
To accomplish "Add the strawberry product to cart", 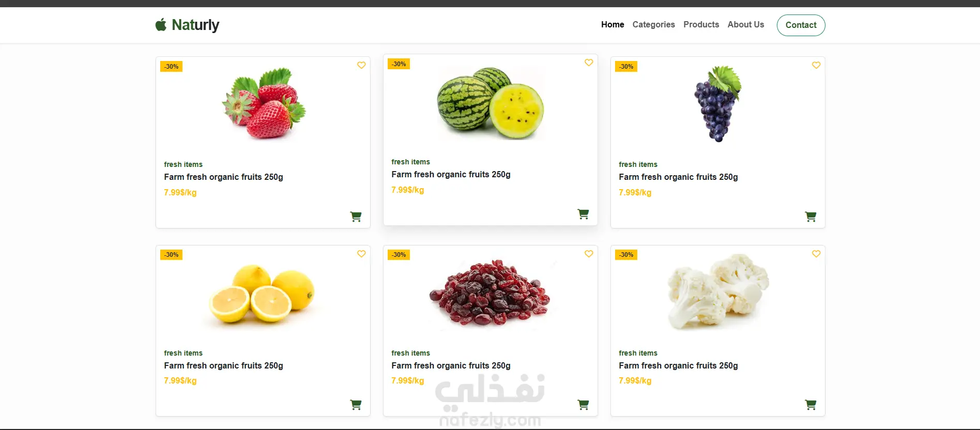I will pos(356,217).
